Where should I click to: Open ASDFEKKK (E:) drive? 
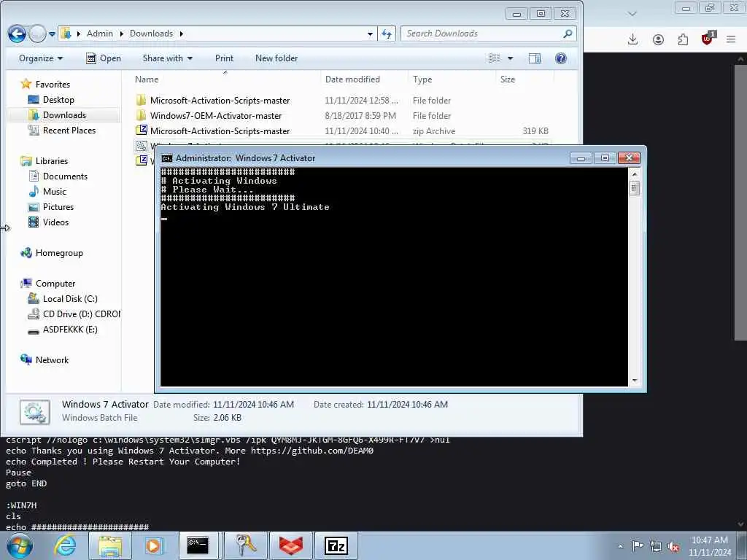[69, 329]
